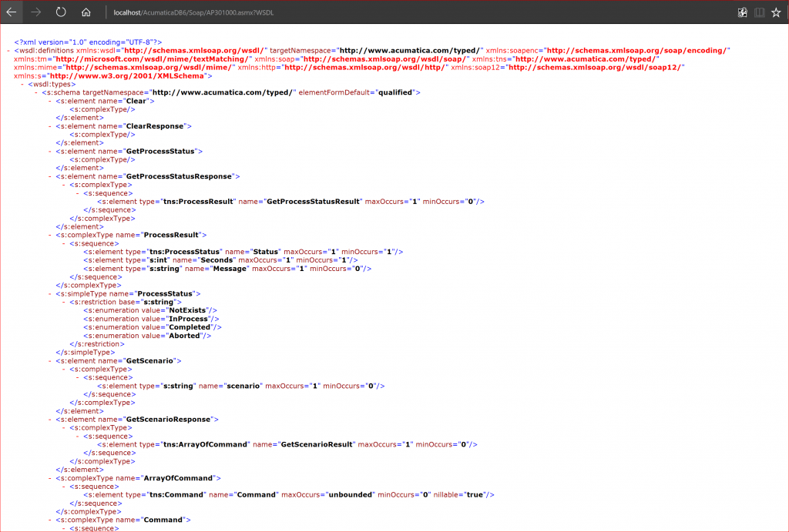Collapse the GetProcessStatus element node
The width and height of the screenshot is (789, 532).
pyautogui.click(x=50, y=152)
